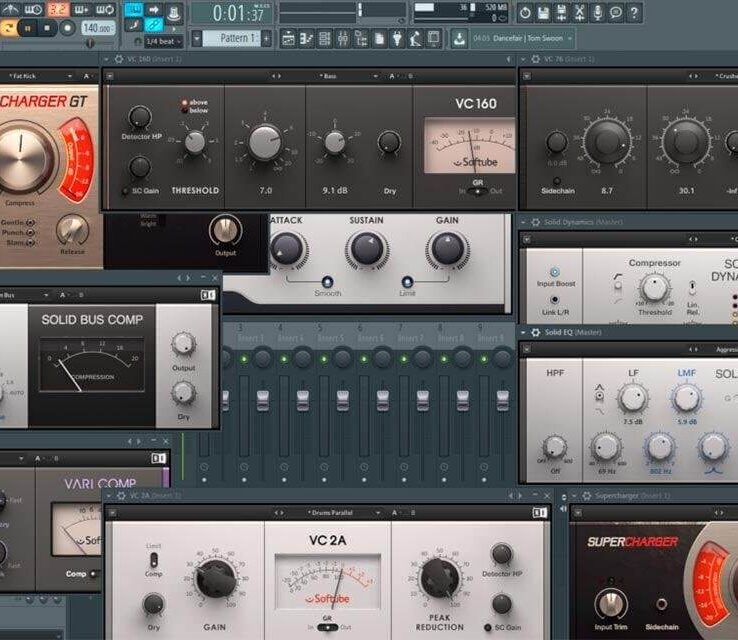The image size is (738, 640).
Task: Open VC 76 window gear settings
Action: click(536, 59)
